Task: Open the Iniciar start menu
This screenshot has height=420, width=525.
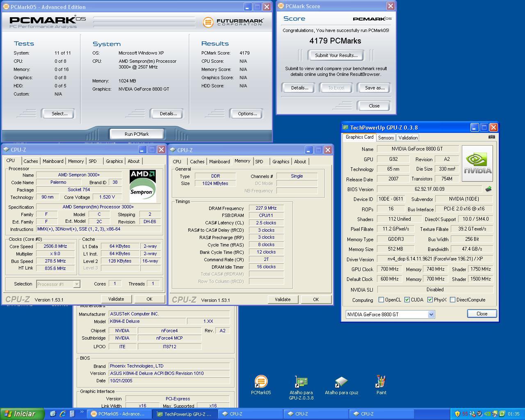Action: (22, 414)
